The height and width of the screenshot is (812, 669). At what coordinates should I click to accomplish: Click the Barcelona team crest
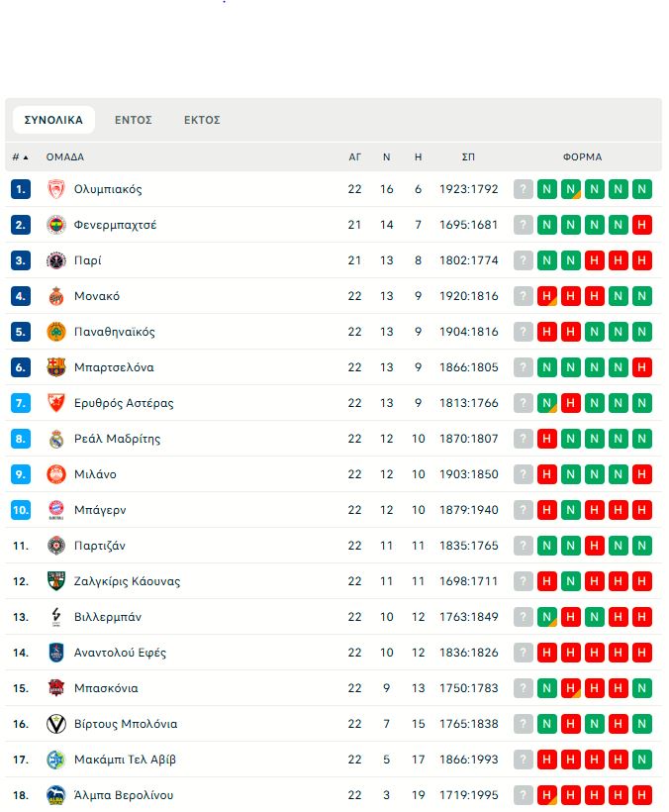[x=55, y=367]
